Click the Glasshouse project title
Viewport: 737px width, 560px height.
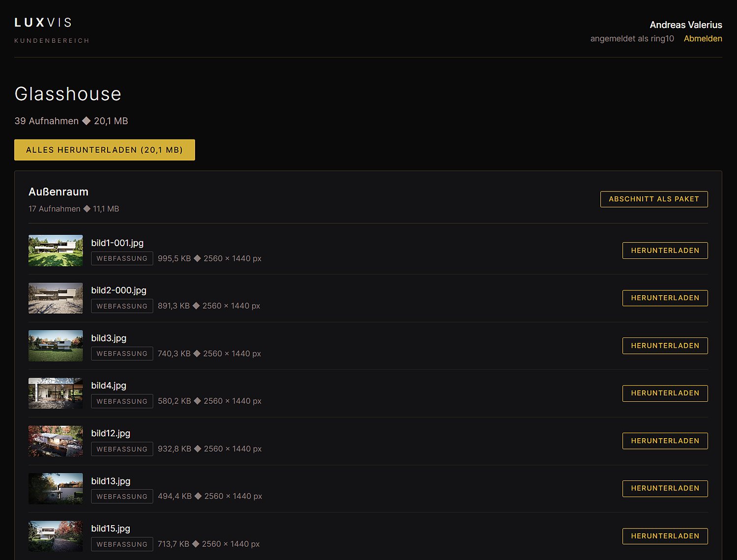coord(68,94)
